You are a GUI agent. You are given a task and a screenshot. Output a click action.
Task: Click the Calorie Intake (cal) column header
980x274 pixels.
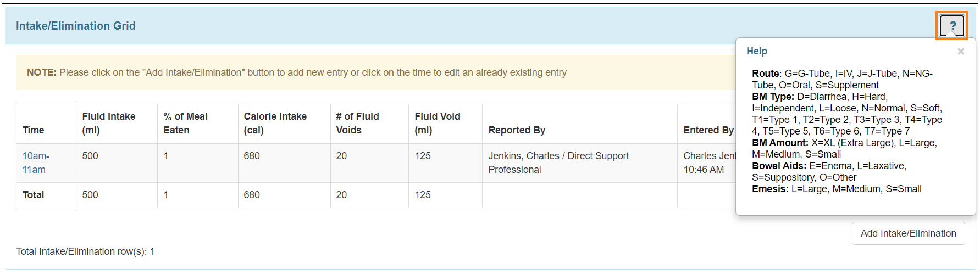[x=275, y=123]
